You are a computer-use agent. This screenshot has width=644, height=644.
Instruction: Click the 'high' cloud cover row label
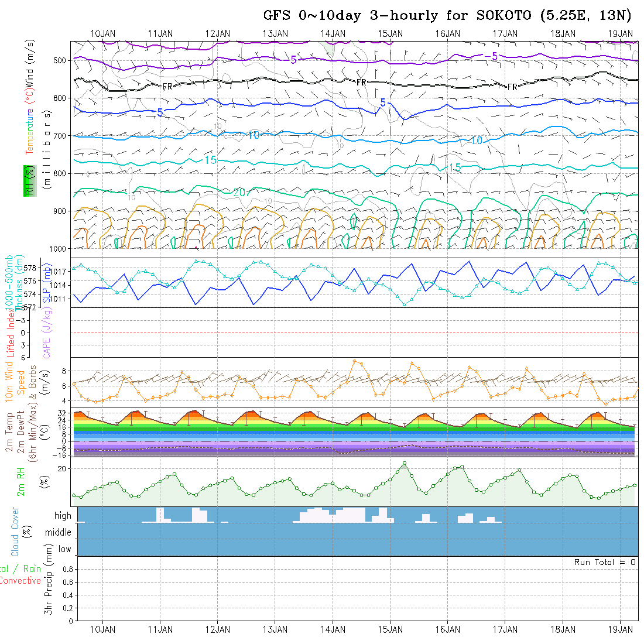tap(63, 516)
